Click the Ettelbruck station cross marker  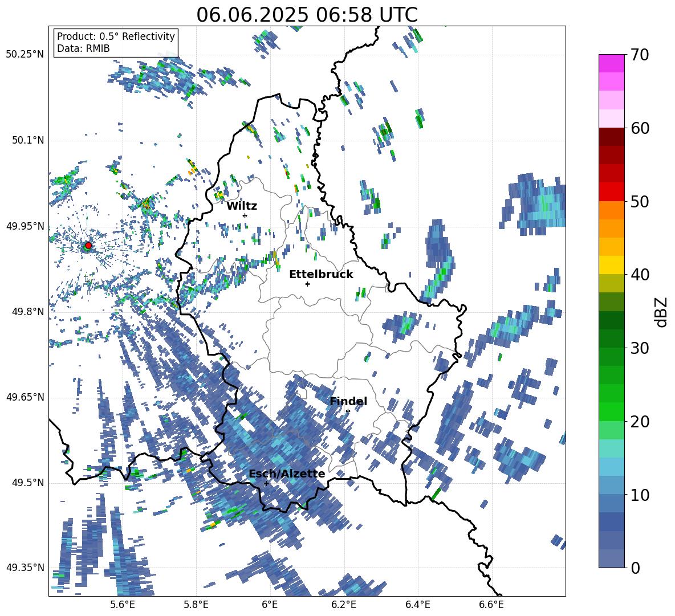[x=307, y=284]
